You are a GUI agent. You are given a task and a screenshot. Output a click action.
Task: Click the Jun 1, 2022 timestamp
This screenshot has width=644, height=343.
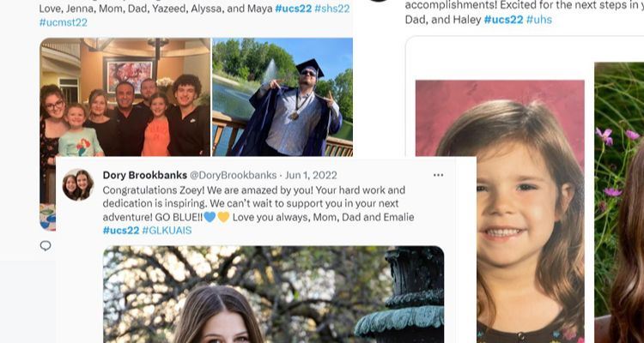click(311, 175)
